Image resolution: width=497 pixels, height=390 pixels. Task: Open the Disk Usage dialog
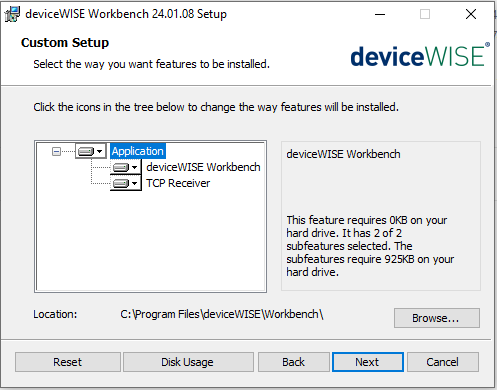[188, 362]
